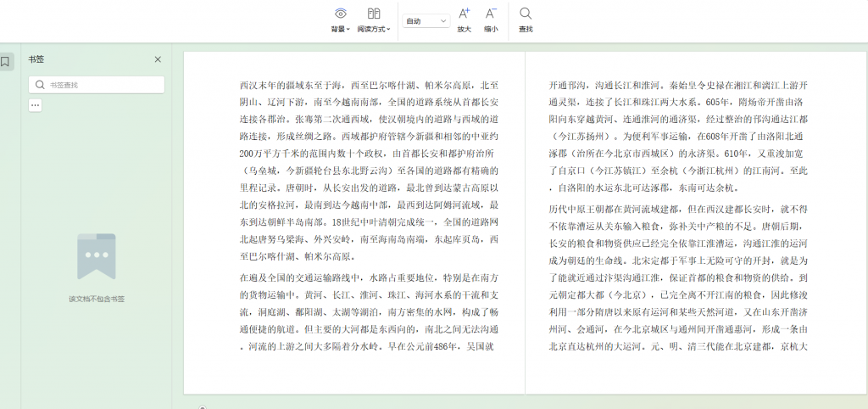Open the 查找 search magnifier icon
868x409 pixels.
click(x=526, y=14)
